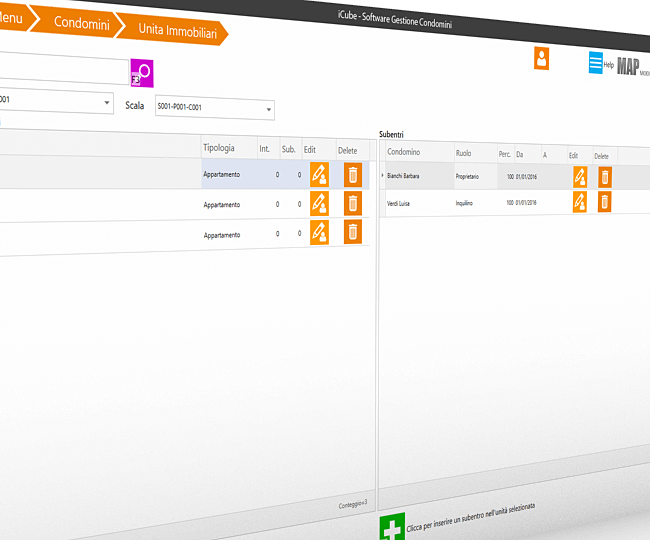Go to Condomini breadcrumb

click(x=82, y=23)
